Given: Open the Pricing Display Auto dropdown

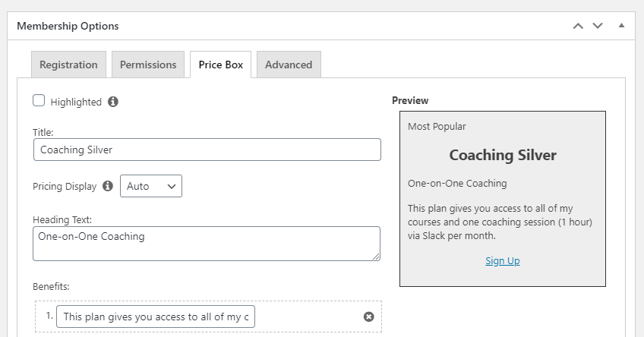Looking at the screenshot, I should click(x=151, y=186).
